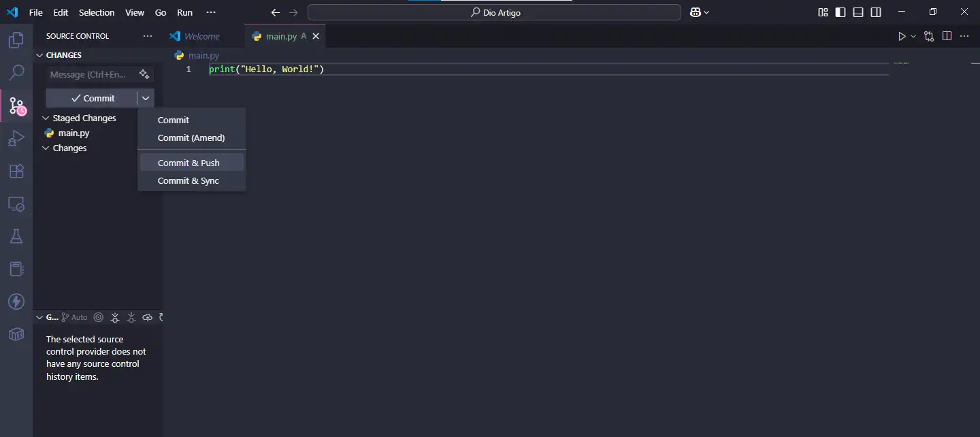Open the View menu
This screenshot has height=437, width=980.
[x=135, y=12]
